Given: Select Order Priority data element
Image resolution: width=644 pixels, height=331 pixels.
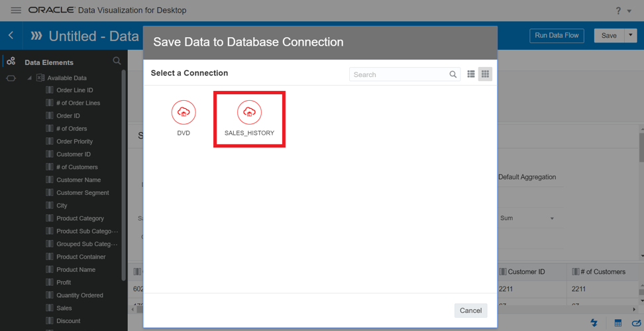Looking at the screenshot, I should coord(74,141).
